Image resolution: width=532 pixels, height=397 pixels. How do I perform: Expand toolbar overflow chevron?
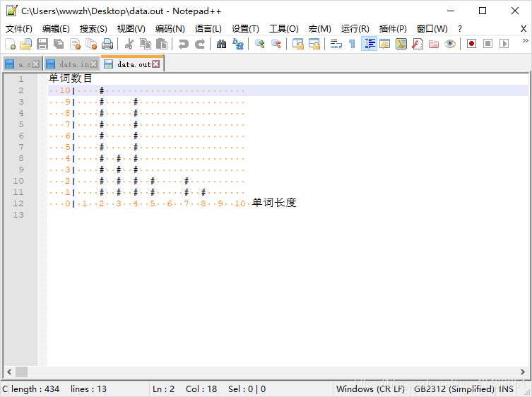click(x=526, y=41)
